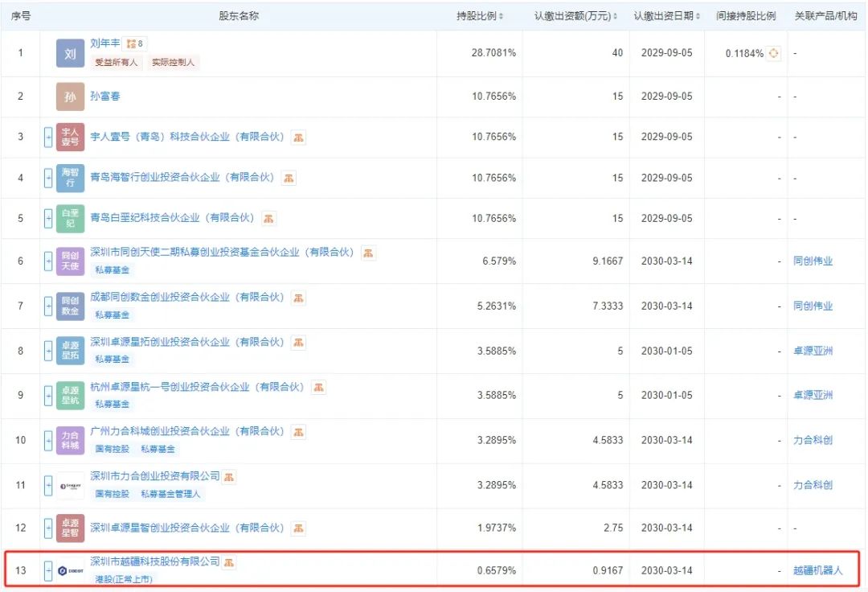Expand row 12 深圳卓源星智 shareholder details
The width and height of the screenshot is (868, 592).
[48, 528]
